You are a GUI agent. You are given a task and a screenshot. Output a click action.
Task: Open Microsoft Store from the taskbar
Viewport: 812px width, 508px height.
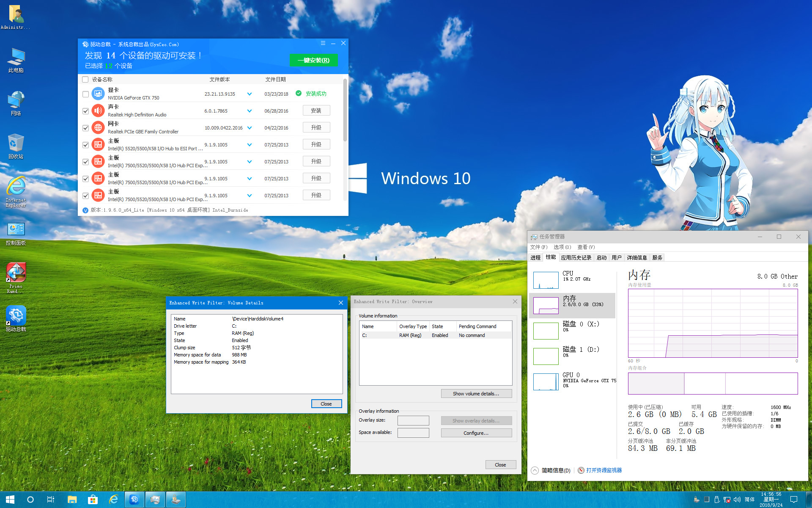click(x=93, y=500)
